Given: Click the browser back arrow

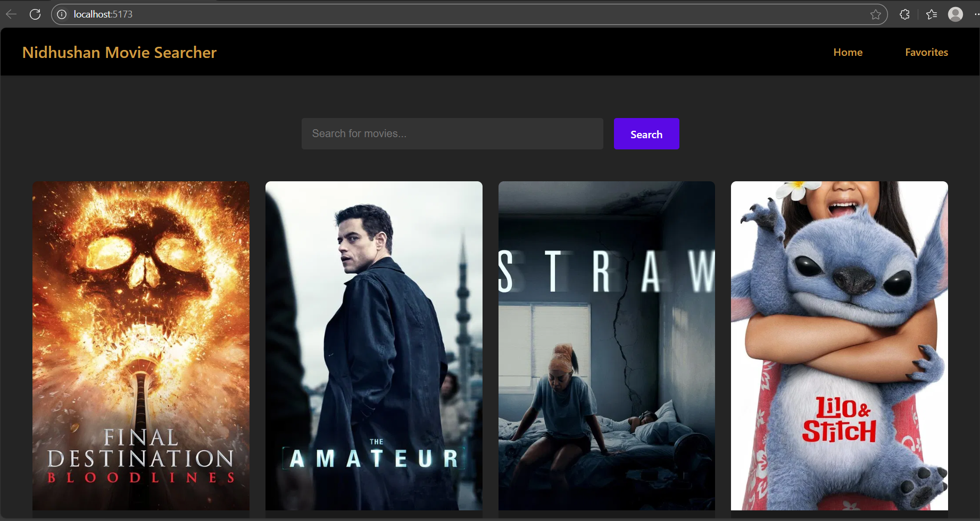Looking at the screenshot, I should coord(11,14).
